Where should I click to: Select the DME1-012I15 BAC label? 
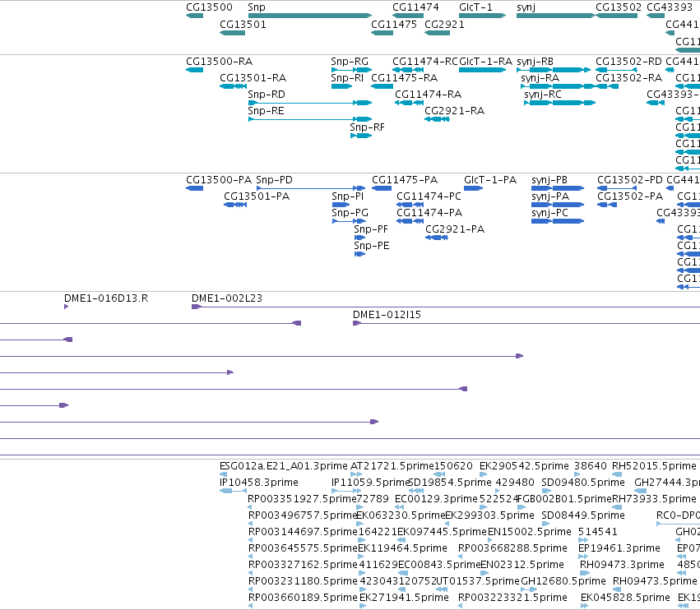(x=387, y=315)
